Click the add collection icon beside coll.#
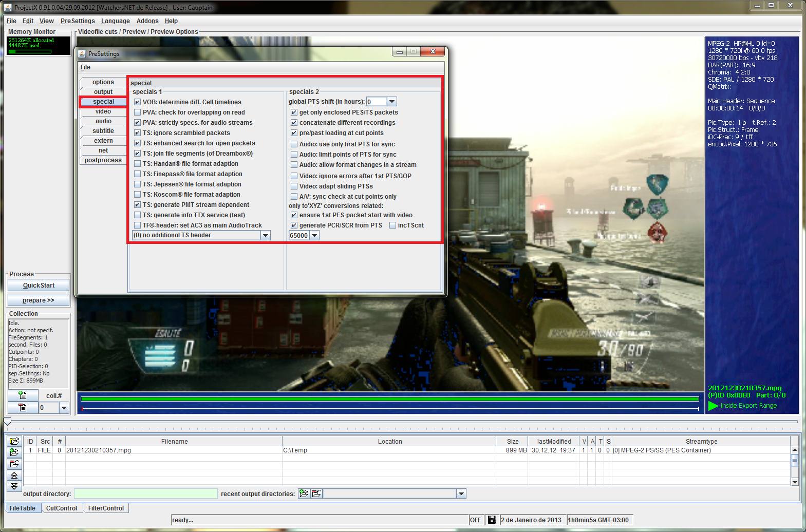 [x=23, y=395]
